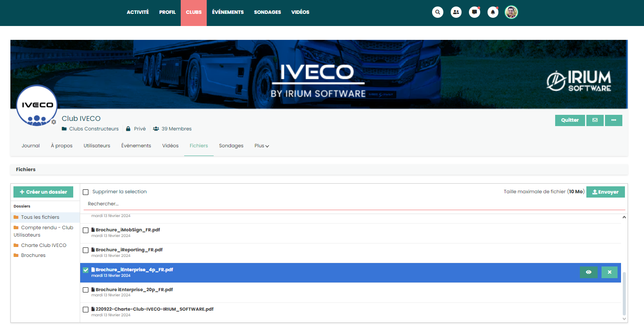
Task: Click the gear icon beside club logo
Action: point(54,122)
